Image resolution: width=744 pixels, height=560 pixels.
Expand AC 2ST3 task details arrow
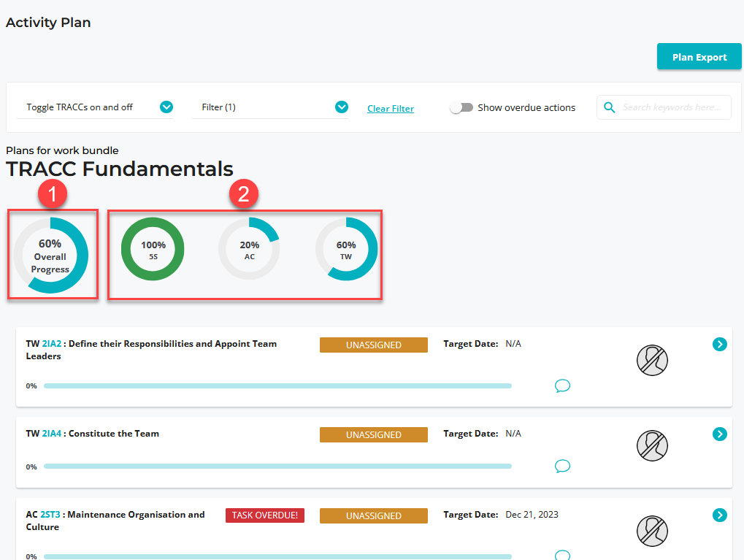tap(719, 515)
